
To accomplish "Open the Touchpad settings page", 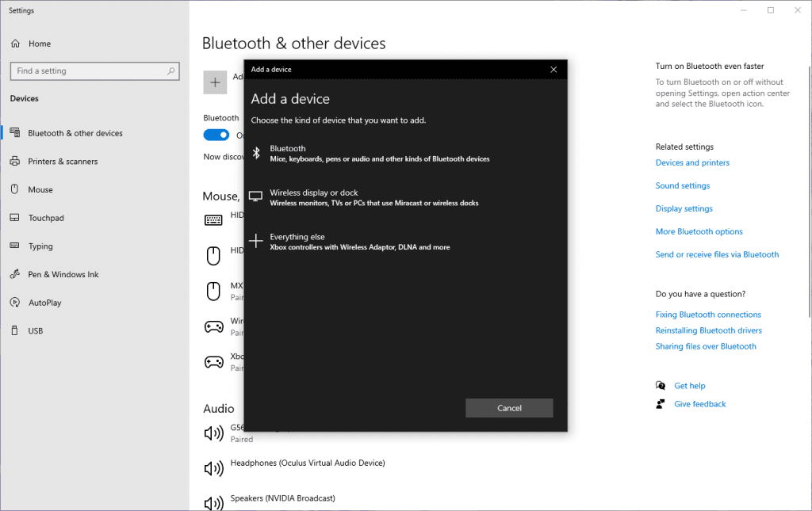I will pyautogui.click(x=46, y=218).
